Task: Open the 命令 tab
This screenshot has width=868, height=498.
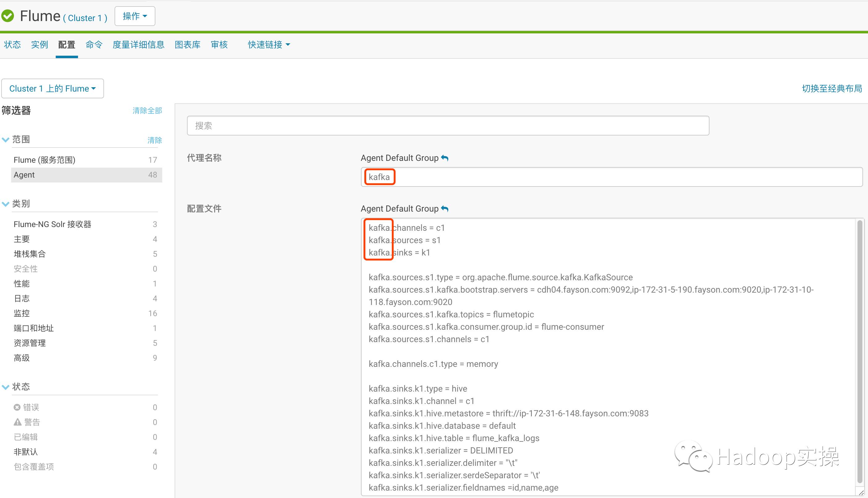Action: (x=94, y=45)
